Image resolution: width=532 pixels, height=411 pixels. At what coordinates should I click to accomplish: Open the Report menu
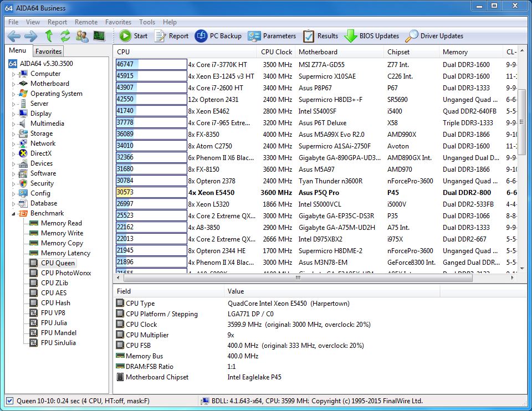pos(57,22)
